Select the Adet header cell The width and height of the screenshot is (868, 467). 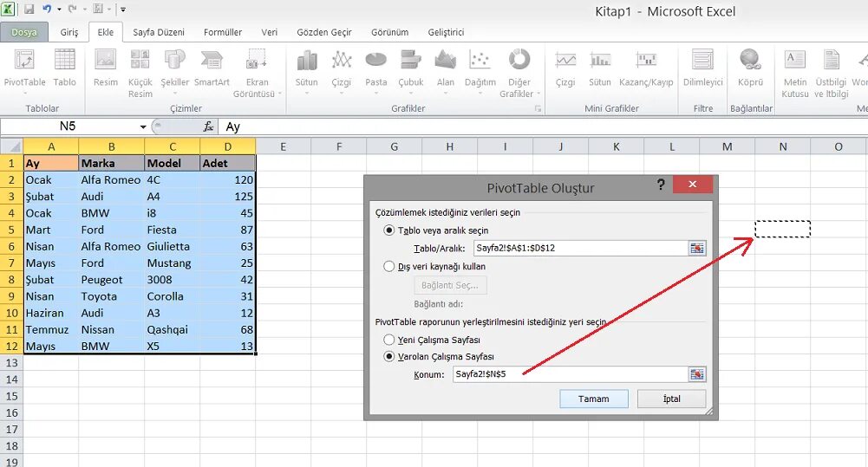coord(227,163)
